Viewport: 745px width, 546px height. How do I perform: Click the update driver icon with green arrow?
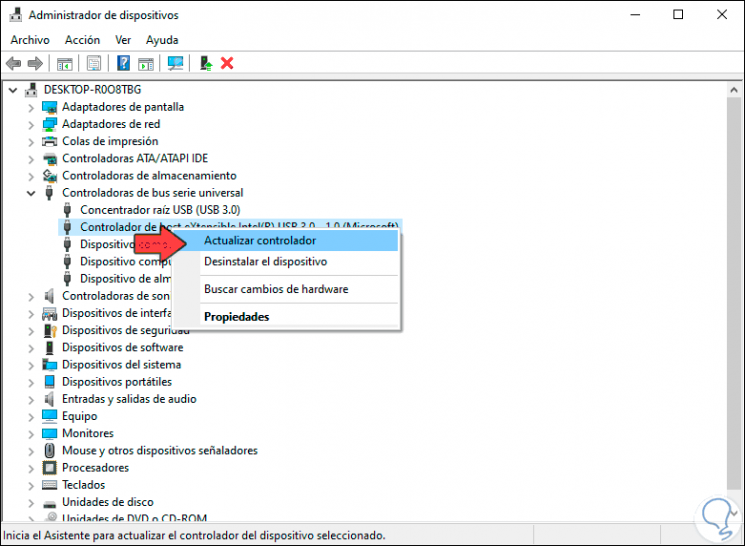[206, 63]
